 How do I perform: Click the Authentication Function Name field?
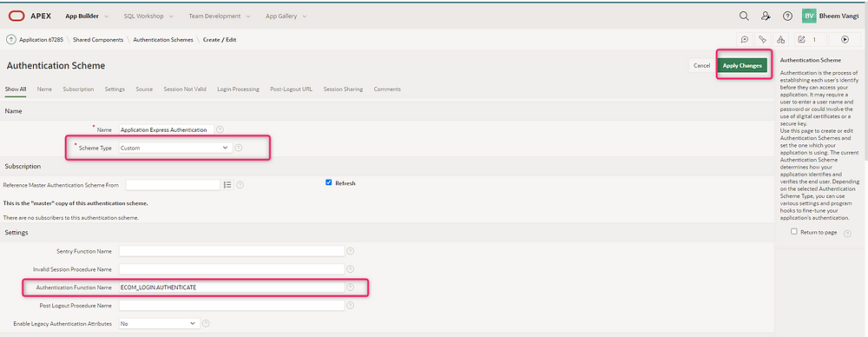(x=232, y=287)
